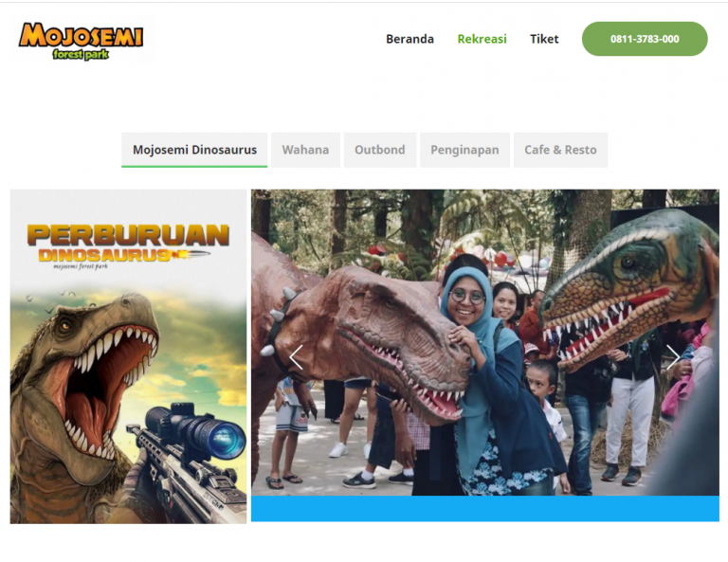
Task: Select the Mojosemi Dinosaurus tab
Action: tap(194, 150)
